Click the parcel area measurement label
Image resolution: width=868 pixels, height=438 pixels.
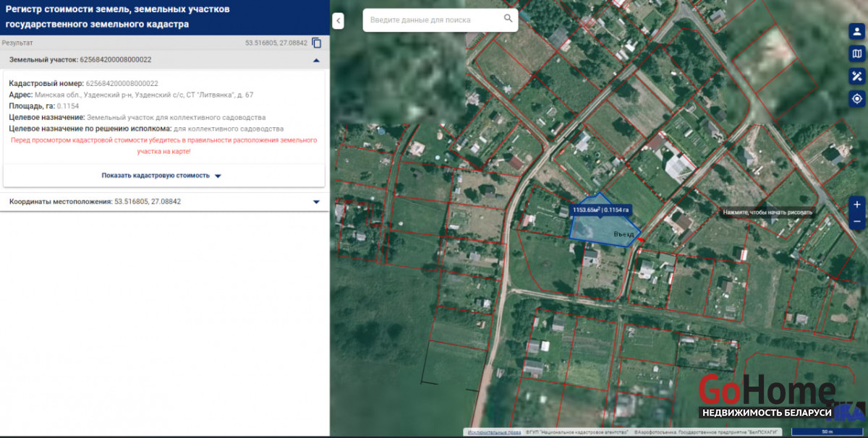point(601,210)
